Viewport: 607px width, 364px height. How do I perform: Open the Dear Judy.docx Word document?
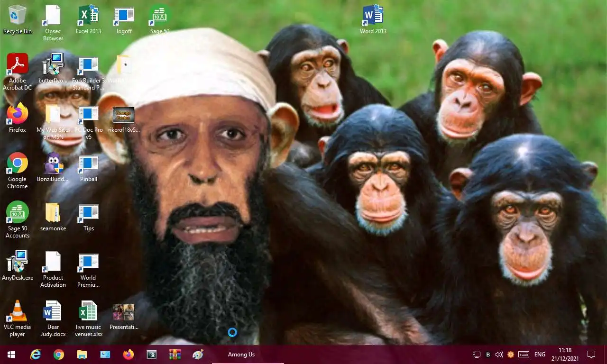[x=53, y=318]
